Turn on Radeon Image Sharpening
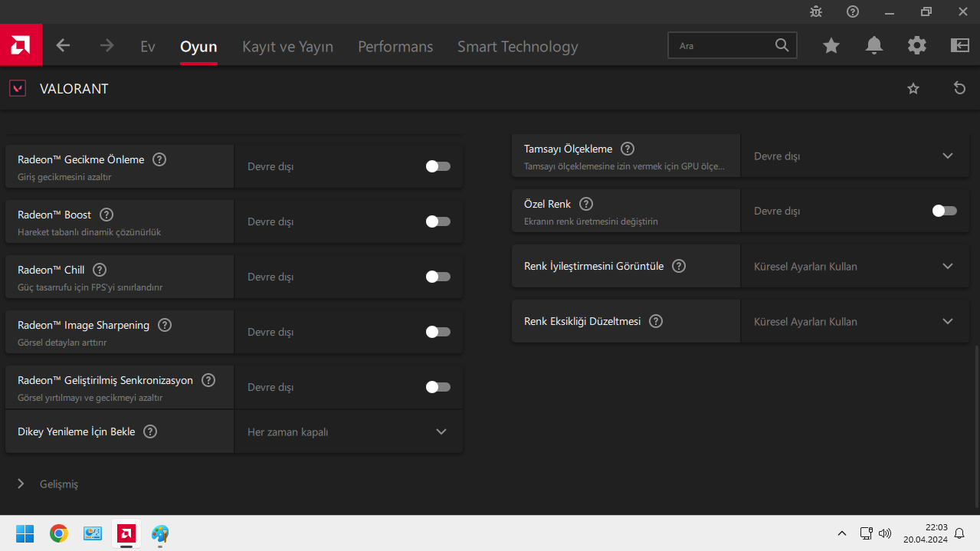This screenshot has width=980, height=551. pos(438,332)
